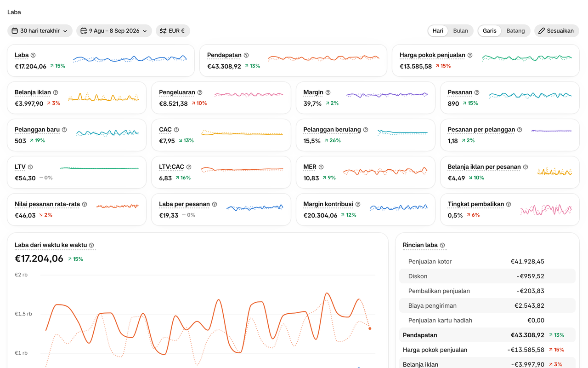Open EUR € currency selector
Image resolution: width=588 pixels, height=368 pixels.
pos(173,31)
